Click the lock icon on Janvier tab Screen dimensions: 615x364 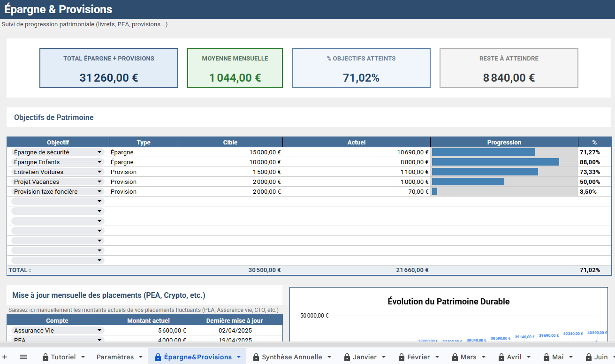347,357
